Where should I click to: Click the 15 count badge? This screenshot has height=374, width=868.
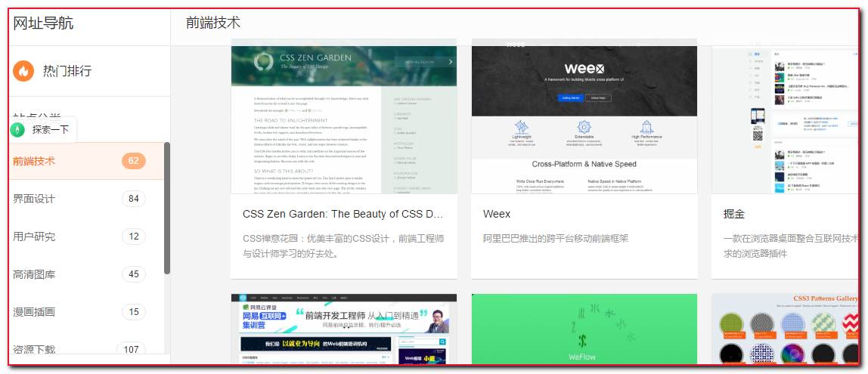(133, 312)
